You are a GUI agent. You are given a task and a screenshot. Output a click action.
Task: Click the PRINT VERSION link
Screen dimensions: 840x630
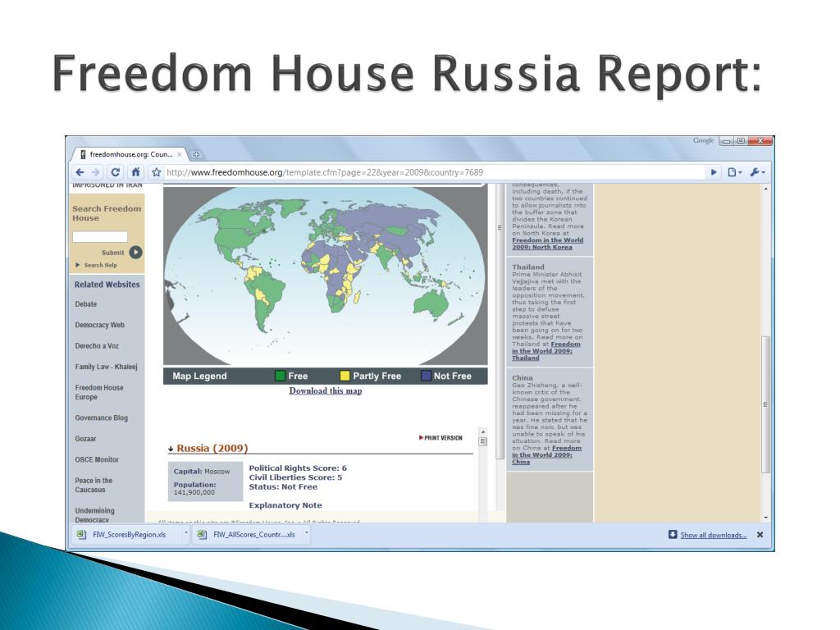tap(441, 438)
